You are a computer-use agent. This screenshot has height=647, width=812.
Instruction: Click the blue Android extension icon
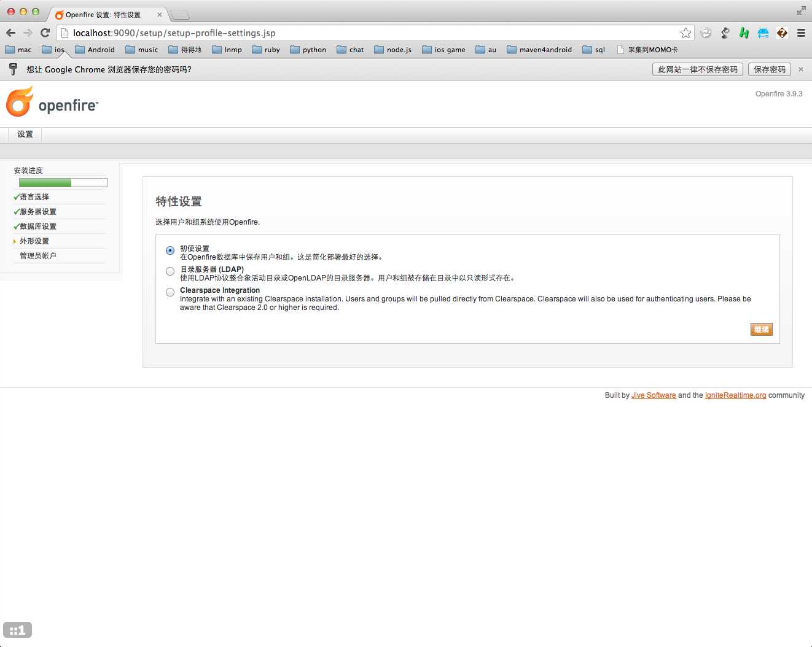[763, 33]
